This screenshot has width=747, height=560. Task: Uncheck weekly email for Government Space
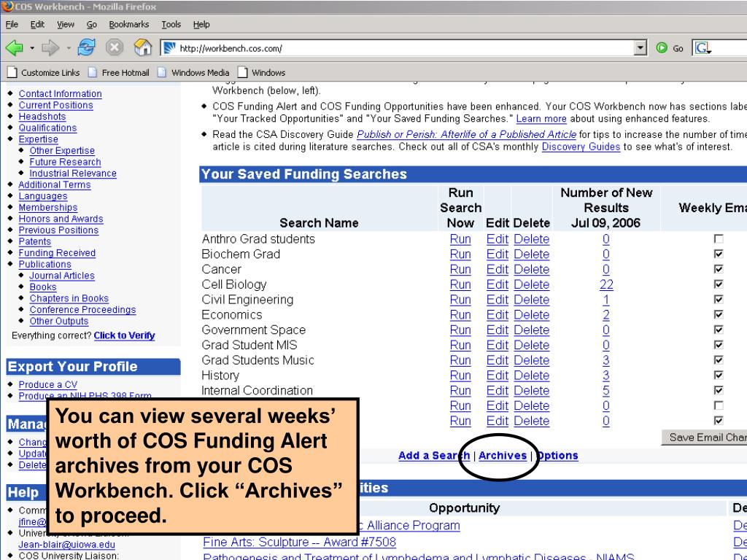719,330
